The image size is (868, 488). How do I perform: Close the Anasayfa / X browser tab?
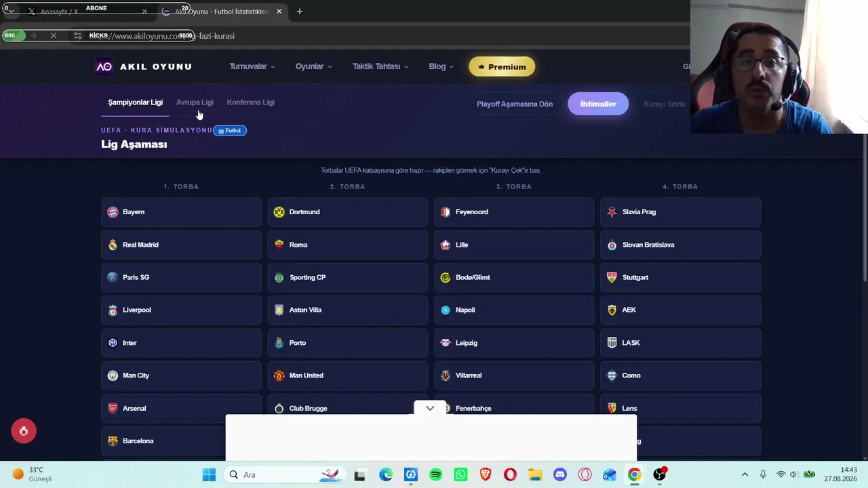(144, 12)
